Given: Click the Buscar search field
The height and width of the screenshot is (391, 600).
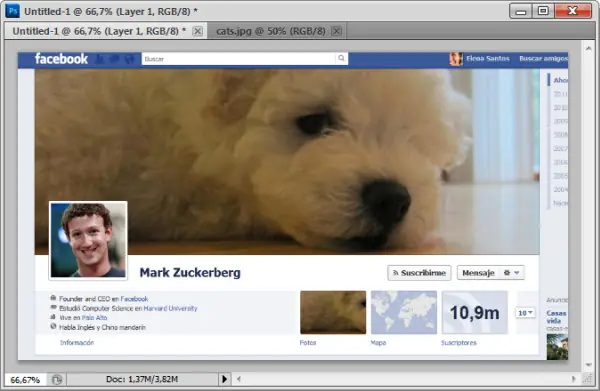Looking at the screenshot, I should pos(239,59).
